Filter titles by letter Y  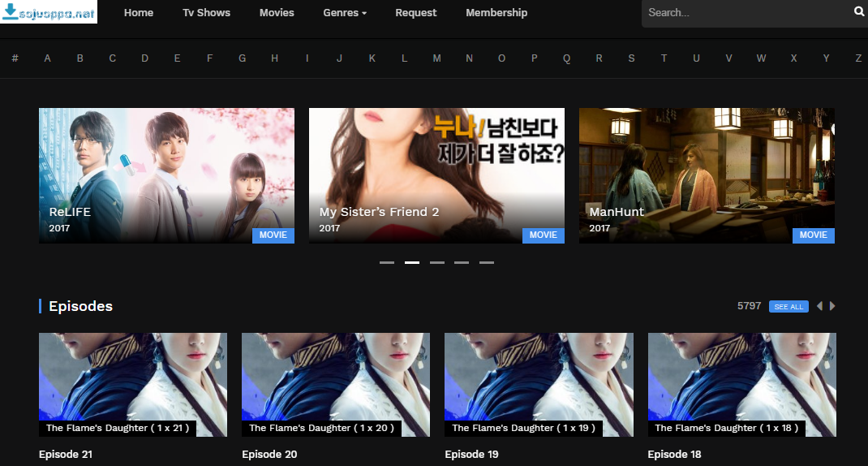[x=826, y=58]
